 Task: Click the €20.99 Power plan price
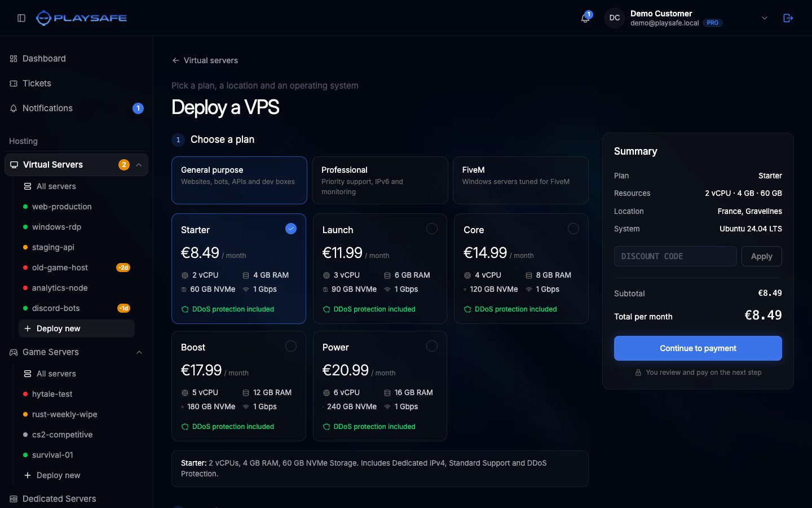(x=345, y=370)
